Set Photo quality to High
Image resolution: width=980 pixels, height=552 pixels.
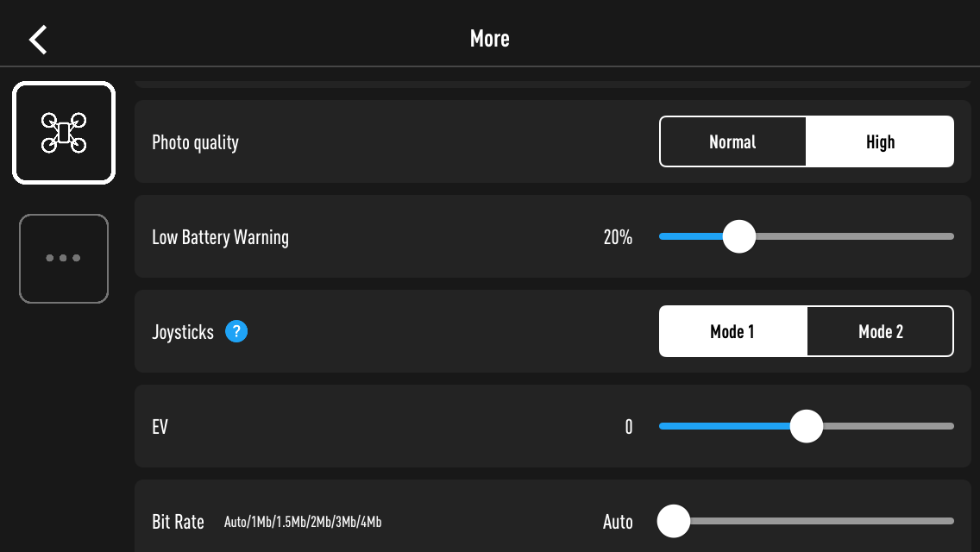(880, 142)
